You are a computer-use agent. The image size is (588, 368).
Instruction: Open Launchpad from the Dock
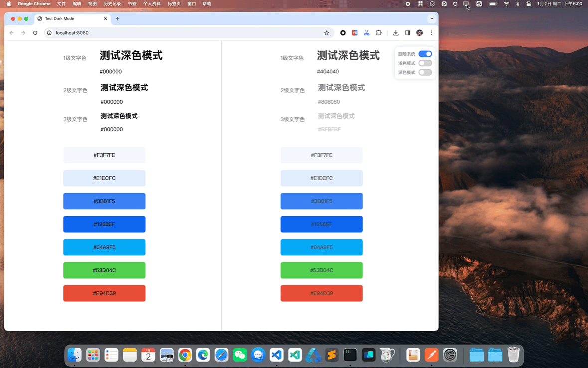click(x=93, y=355)
